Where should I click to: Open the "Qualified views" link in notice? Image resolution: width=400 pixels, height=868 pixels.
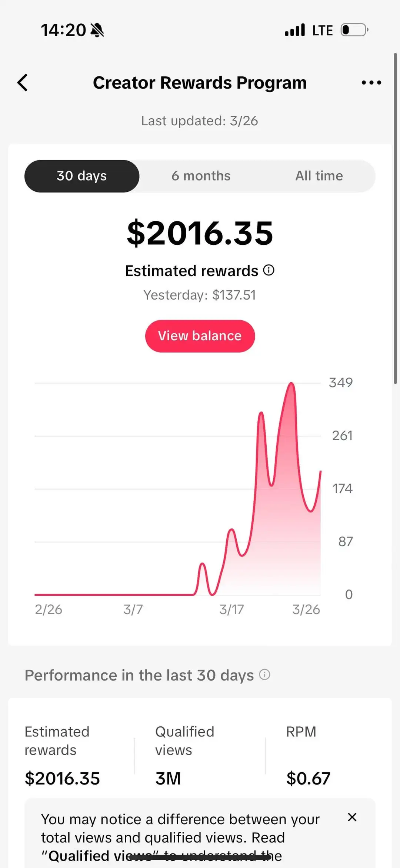tap(100, 856)
